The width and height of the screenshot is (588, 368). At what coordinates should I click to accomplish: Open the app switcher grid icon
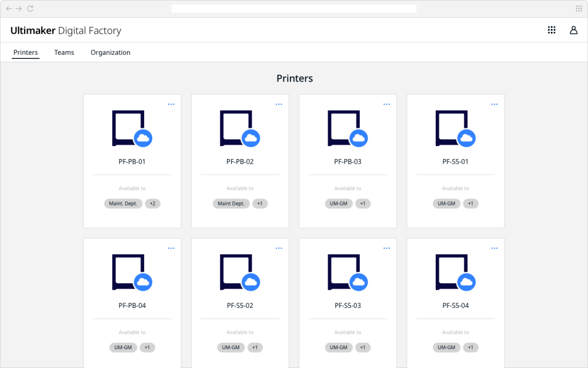(x=552, y=30)
